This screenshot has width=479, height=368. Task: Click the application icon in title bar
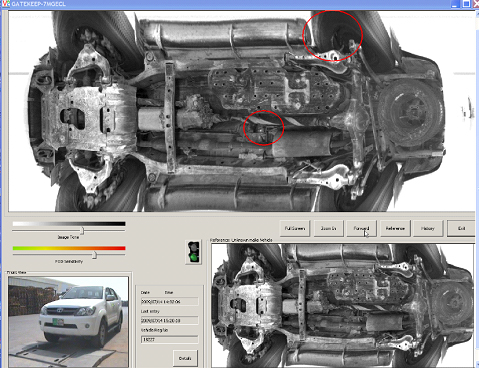(x=6, y=4)
